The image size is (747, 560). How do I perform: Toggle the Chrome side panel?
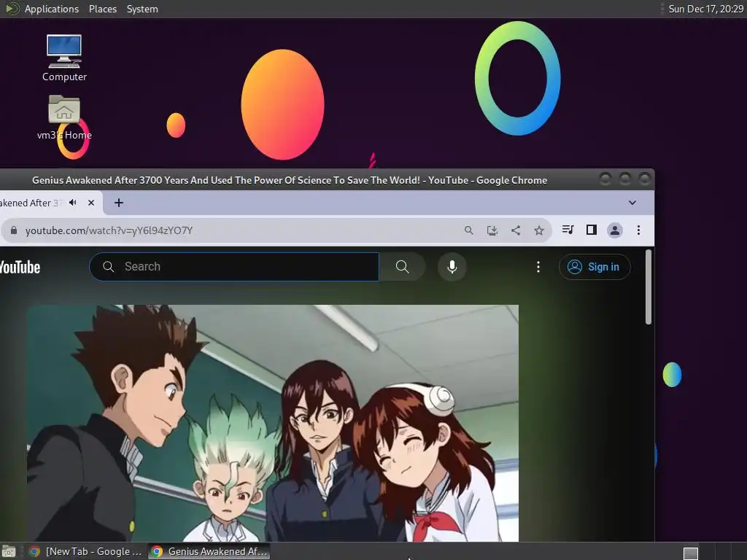pyautogui.click(x=591, y=230)
